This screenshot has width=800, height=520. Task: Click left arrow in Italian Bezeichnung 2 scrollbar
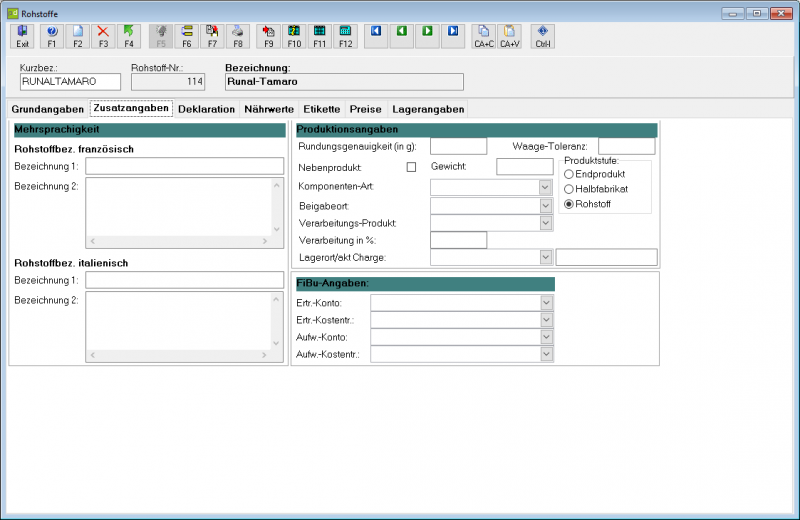point(93,355)
